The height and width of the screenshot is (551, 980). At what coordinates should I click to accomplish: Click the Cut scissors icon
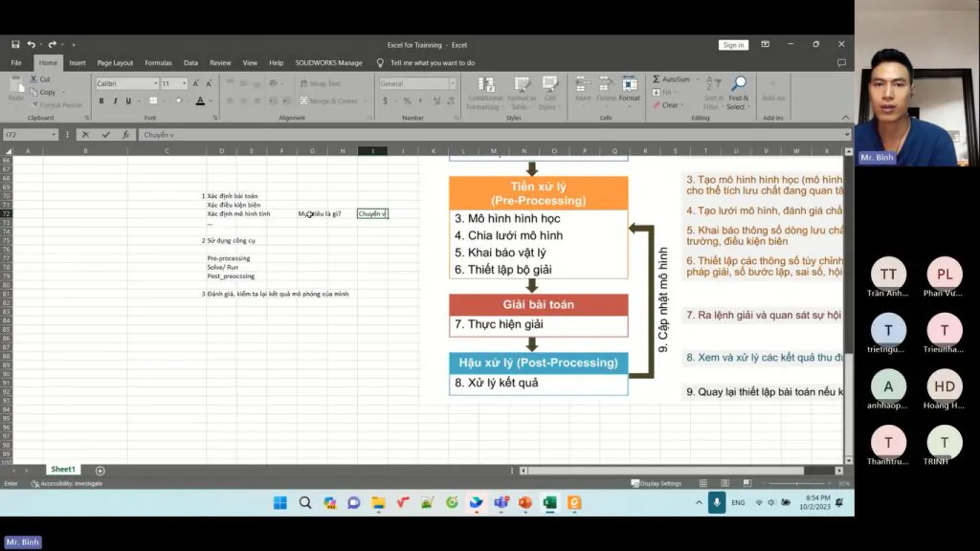point(34,79)
